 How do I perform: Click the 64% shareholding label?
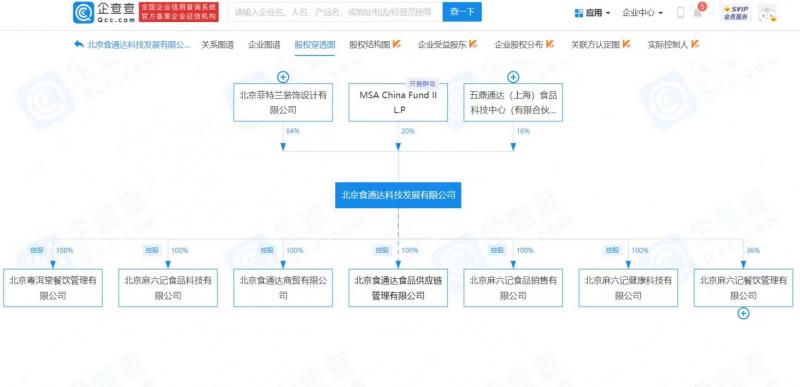[x=293, y=131]
